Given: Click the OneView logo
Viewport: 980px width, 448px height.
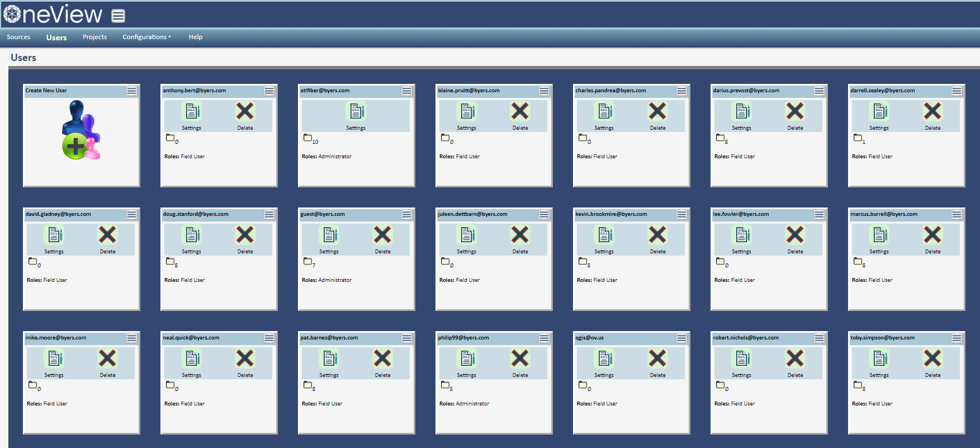Looking at the screenshot, I should [x=53, y=14].
